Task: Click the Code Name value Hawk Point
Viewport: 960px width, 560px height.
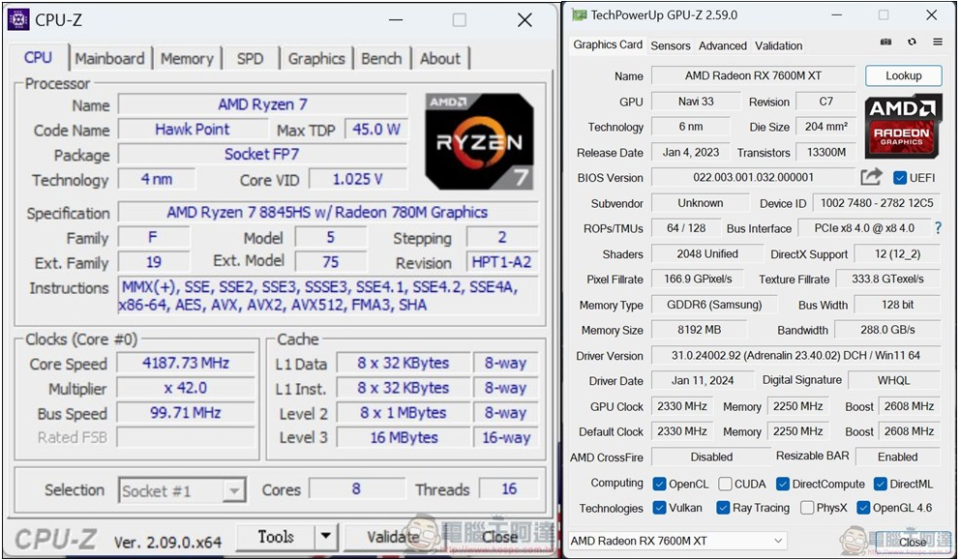Action: click(x=193, y=130)
